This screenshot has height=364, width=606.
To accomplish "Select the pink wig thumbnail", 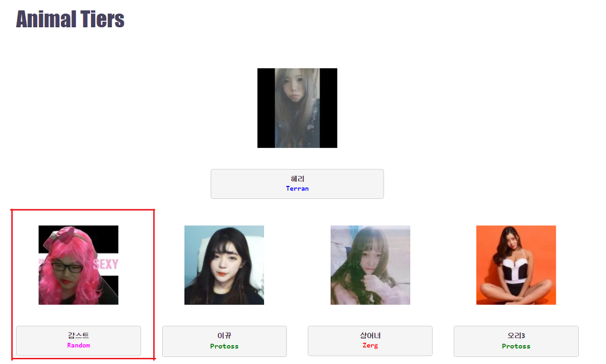I will [79, 265].
